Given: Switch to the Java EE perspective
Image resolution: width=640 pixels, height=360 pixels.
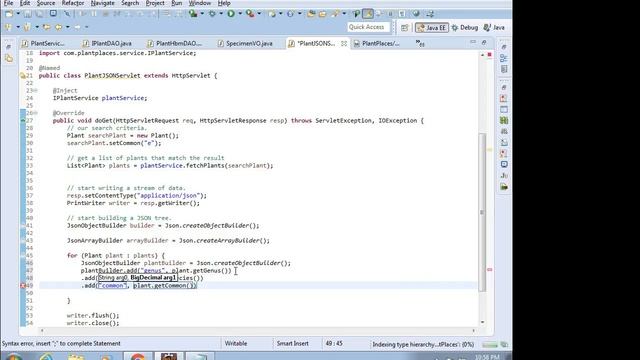Looking at the screenshot, I should (432, 28).
